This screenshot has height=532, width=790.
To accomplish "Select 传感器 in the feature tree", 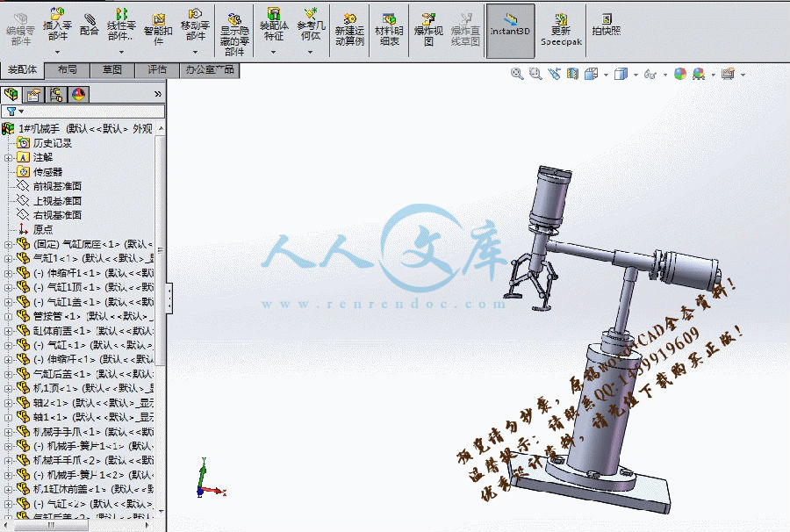I will click(48, 172).
